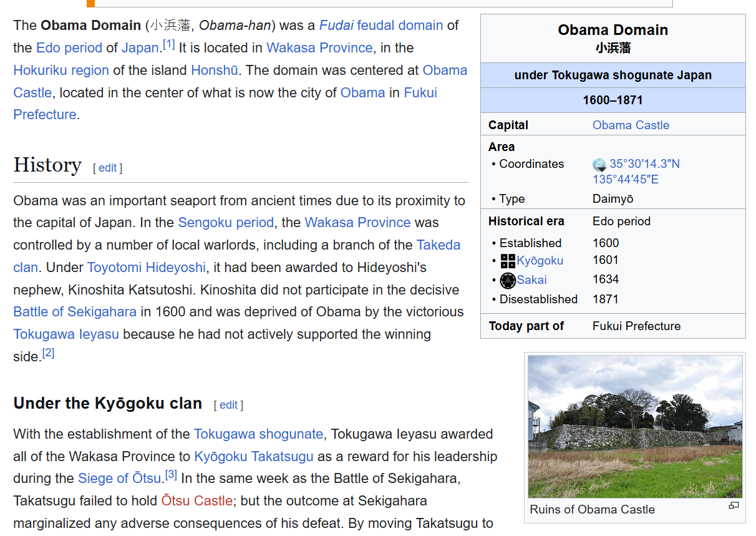Open the red Ōtsu Castle link

196,501
